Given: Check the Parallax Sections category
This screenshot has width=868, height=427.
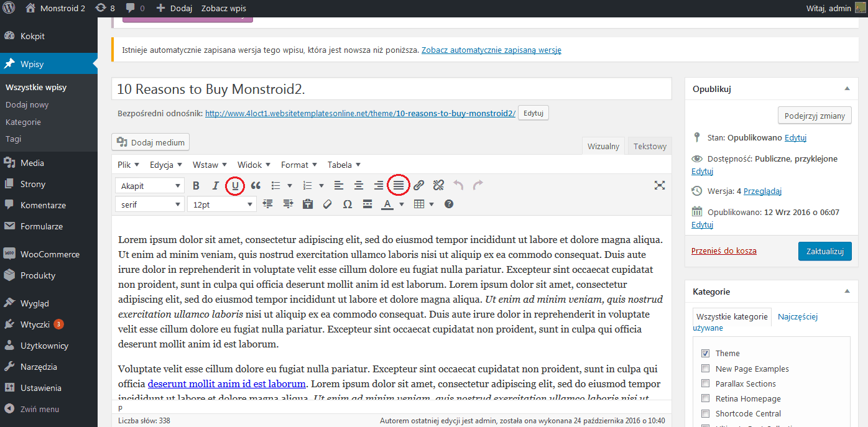Looking at the screenshot, I should point(705,383).
